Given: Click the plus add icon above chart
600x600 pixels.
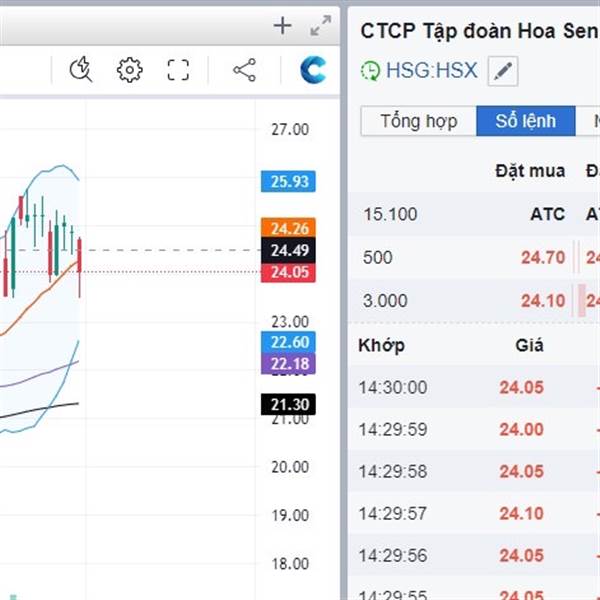Looking at the screenshot, I should tap(282, 26).
